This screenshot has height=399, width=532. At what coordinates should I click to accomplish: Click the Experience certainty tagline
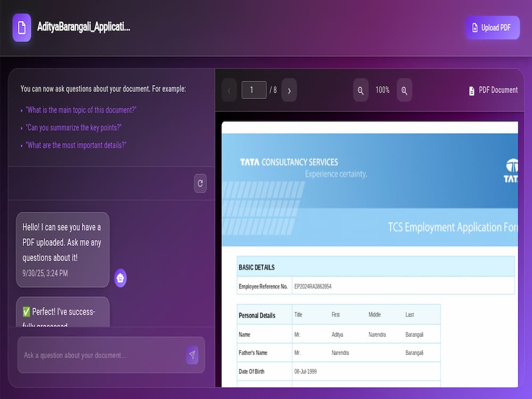[336, 174]
